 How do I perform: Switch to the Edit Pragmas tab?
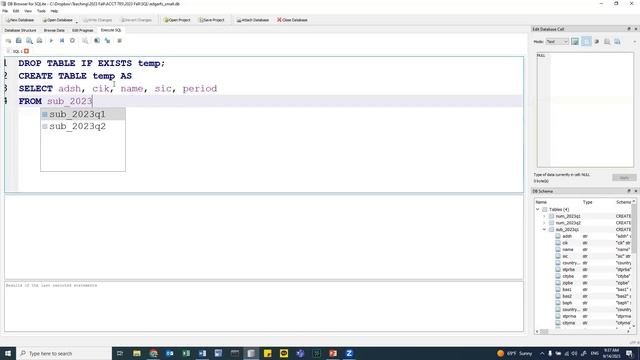[x=83, y=30]
